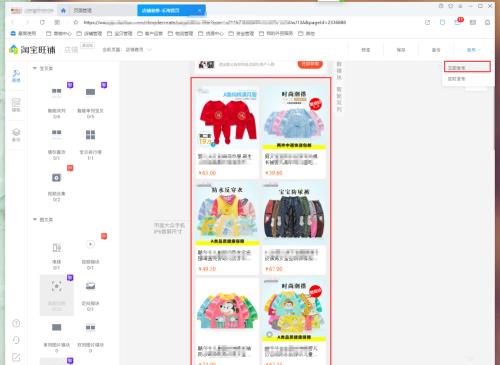Screen dimensions: 500x365
Task: Choose the second publish menu option
Action: click(456, 79)
